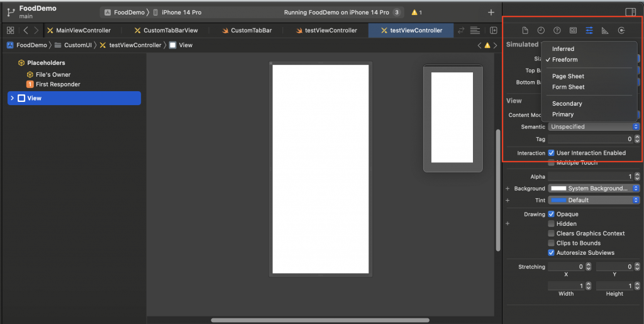Screen dimensions: 644x324
Task: Toggle User Interaction Enabled checkbox
Action: [551, 153]
